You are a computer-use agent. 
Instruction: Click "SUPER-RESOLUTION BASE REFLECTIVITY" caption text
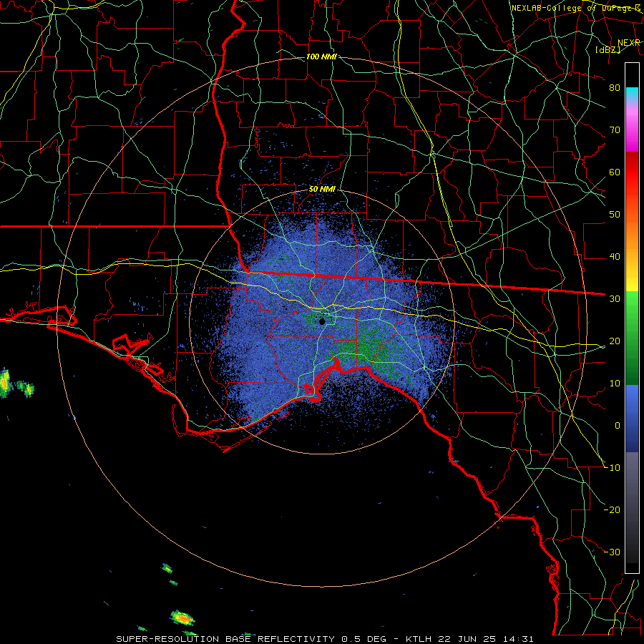tap(225, 639)
